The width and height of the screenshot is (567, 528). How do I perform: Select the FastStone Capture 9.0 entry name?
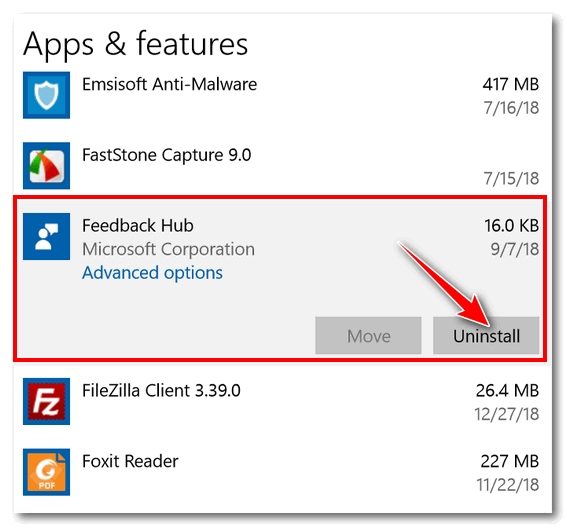tap(166, 155)
